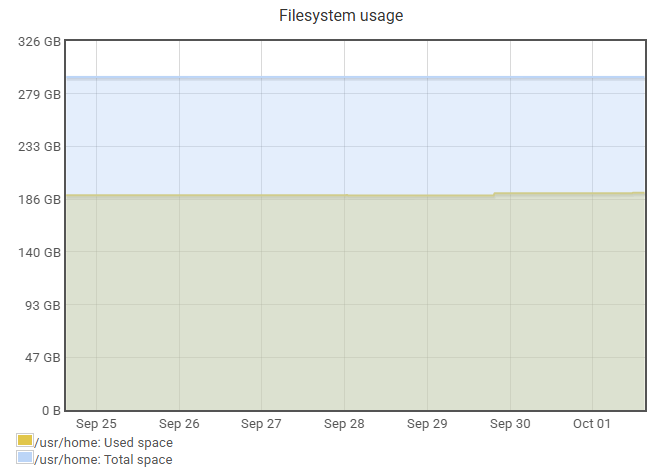The image size is (654, 470).
Task: Toggle the '/usr/home: Used space' legend label
Action: click(x=103, y=442)
